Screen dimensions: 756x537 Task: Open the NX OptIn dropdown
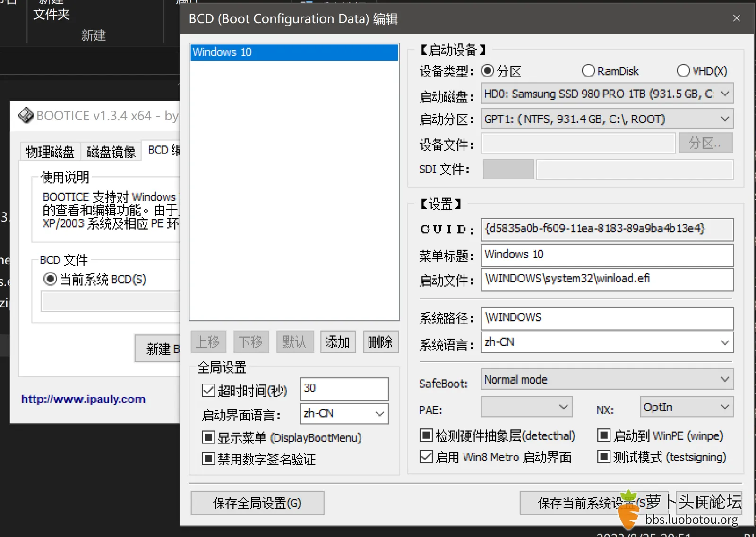(687, 407)
